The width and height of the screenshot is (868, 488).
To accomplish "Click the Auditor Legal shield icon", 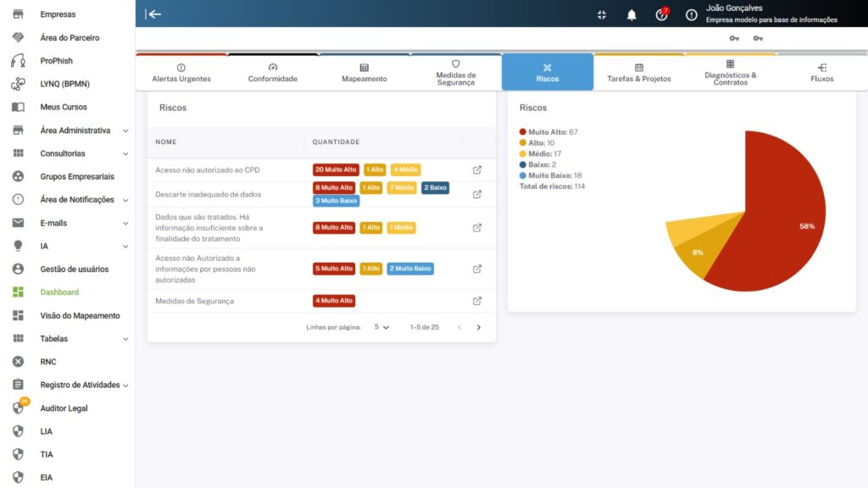I will click(x=18, y=408).
